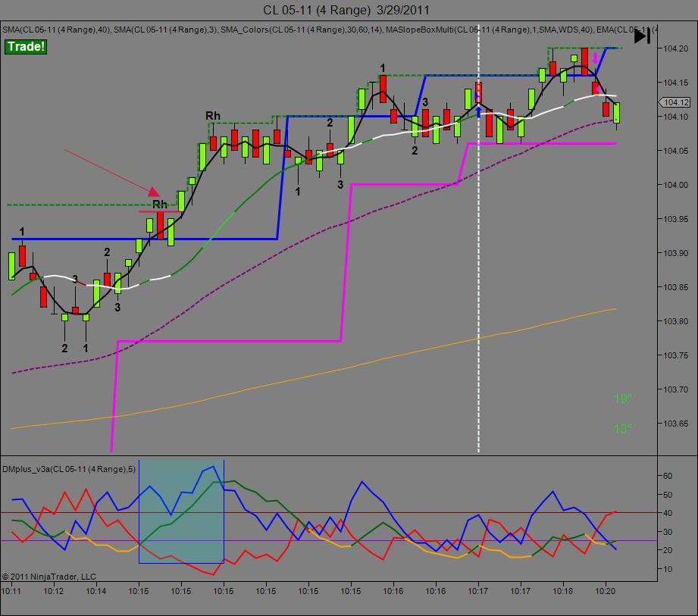698x616 pixels.
Task: Click price axis label 103.75
Action: 675,355
